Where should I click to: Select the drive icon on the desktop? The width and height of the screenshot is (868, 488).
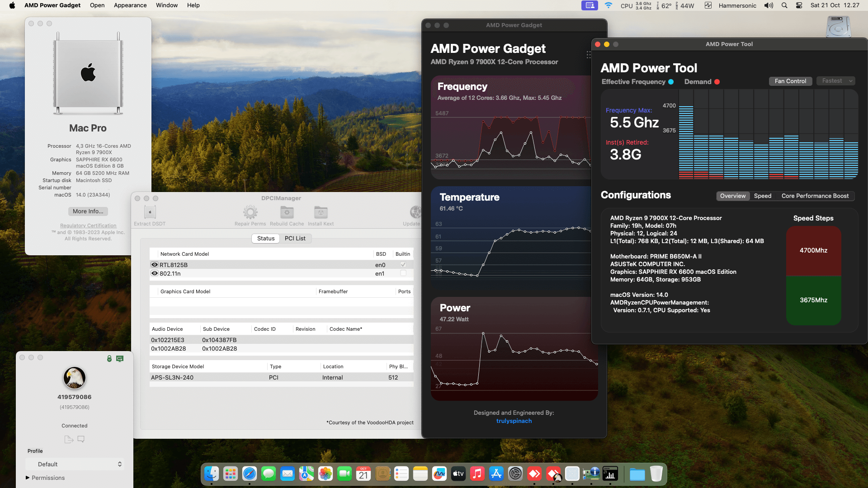[839, 26]
